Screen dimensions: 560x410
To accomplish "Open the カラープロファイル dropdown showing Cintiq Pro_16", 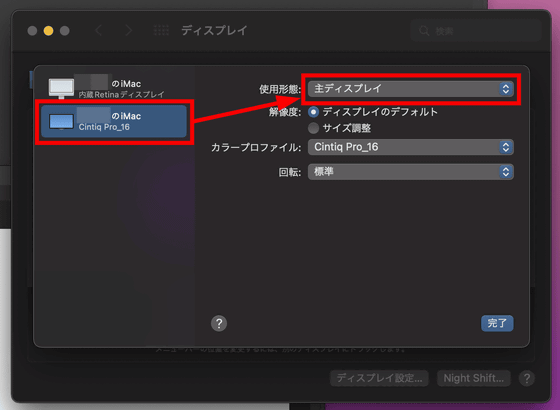I will coord(411,147).
